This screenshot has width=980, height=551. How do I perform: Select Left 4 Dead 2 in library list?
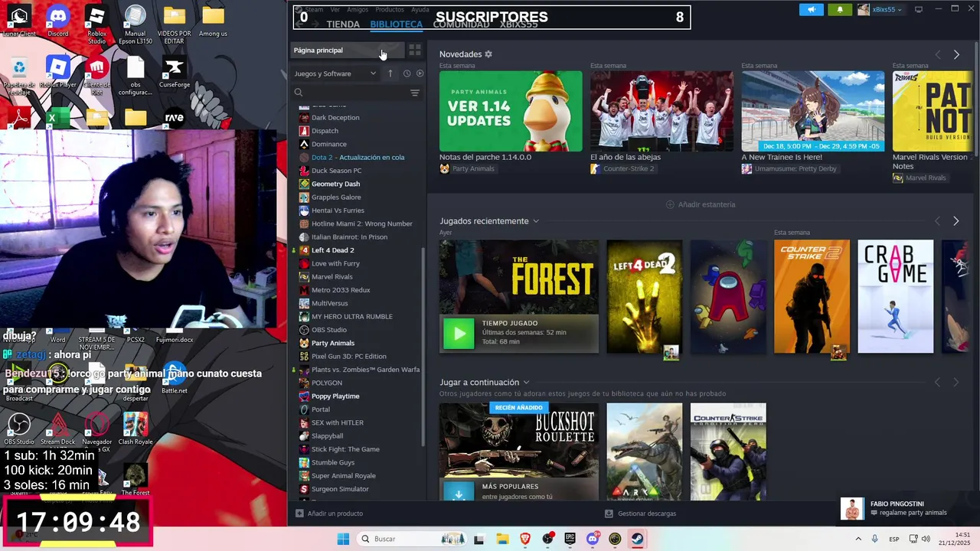332,250
